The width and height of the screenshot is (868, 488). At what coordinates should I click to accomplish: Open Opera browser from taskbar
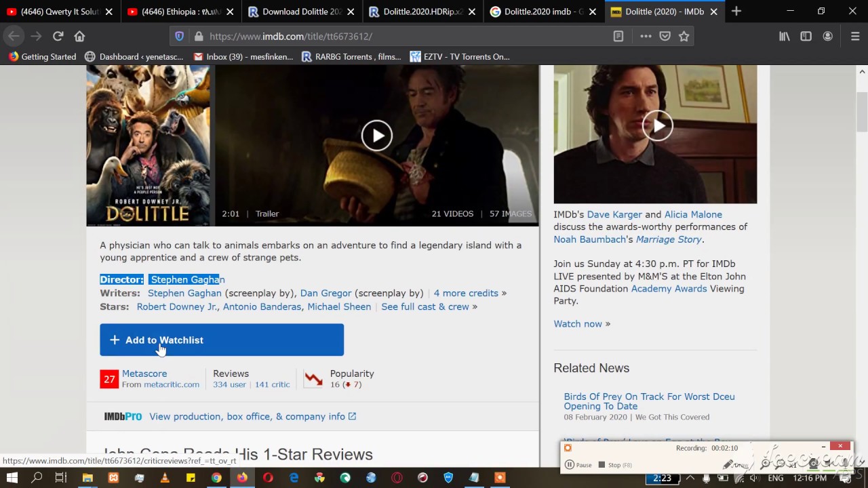point(268,478)
